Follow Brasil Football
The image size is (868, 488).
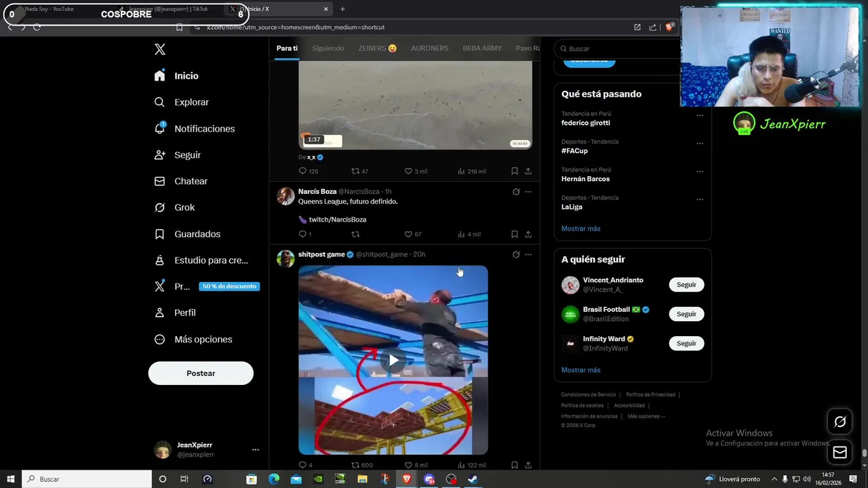tap(686, 314)
